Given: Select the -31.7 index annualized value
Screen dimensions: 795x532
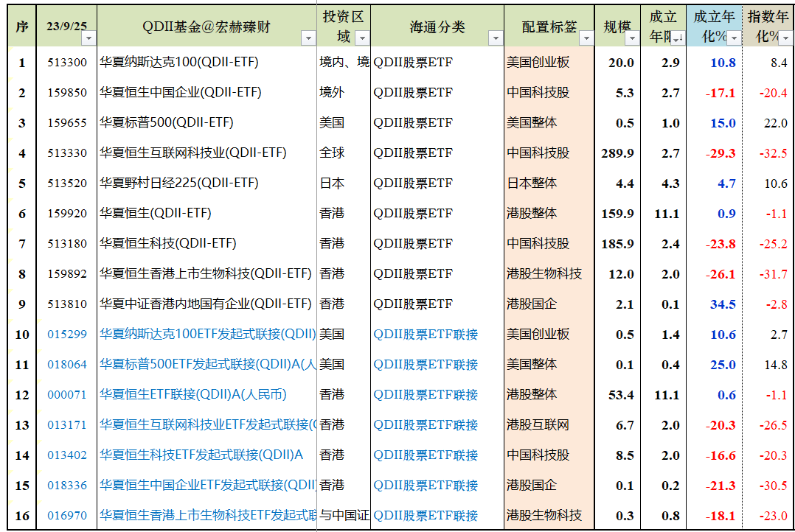Looking at the screenshot, I should (x=773, y=275).
